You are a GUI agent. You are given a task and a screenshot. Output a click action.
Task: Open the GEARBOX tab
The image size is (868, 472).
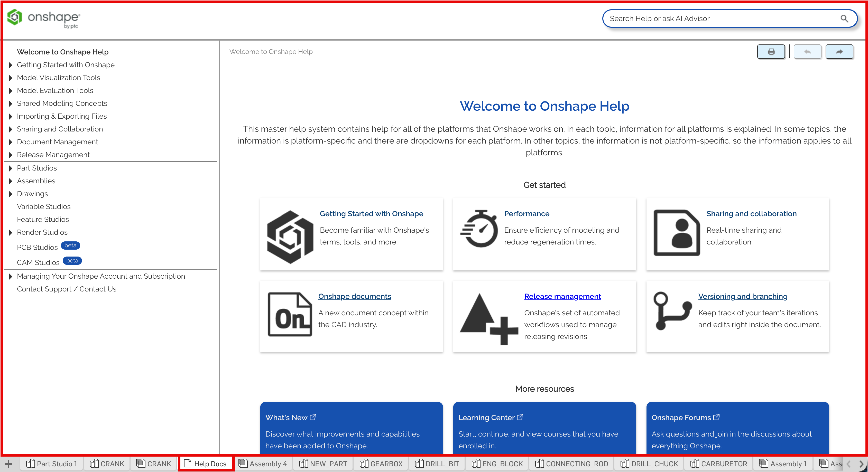381,464
